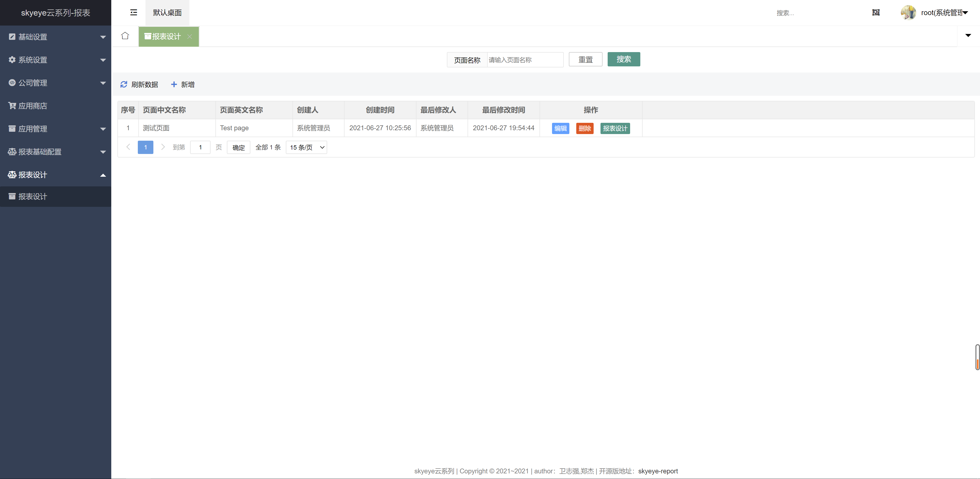This screenshot has height=479, width=980.
Task: Click the 最后修改人 column header
Action: tap(442, 110)
